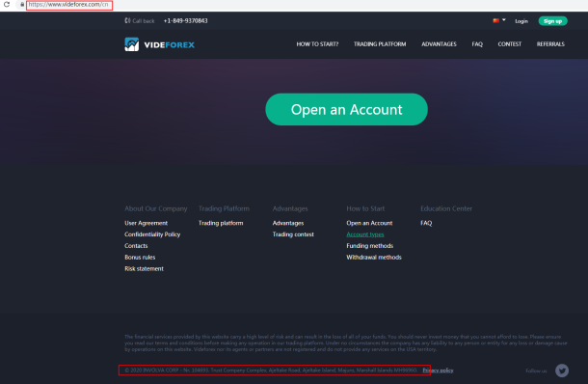Screen dimensions: 588x384
Task: Open User Agreement link
Action: (x=146, y=223)
